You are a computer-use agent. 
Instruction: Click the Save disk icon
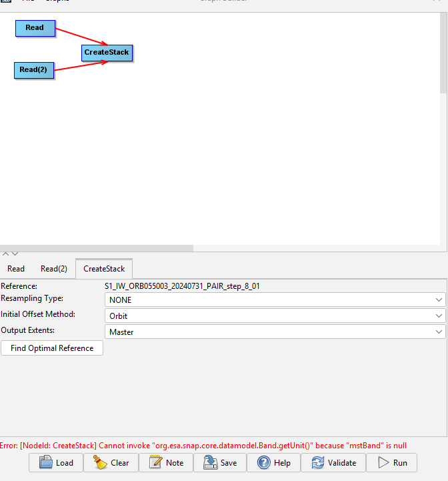(210, 463)
